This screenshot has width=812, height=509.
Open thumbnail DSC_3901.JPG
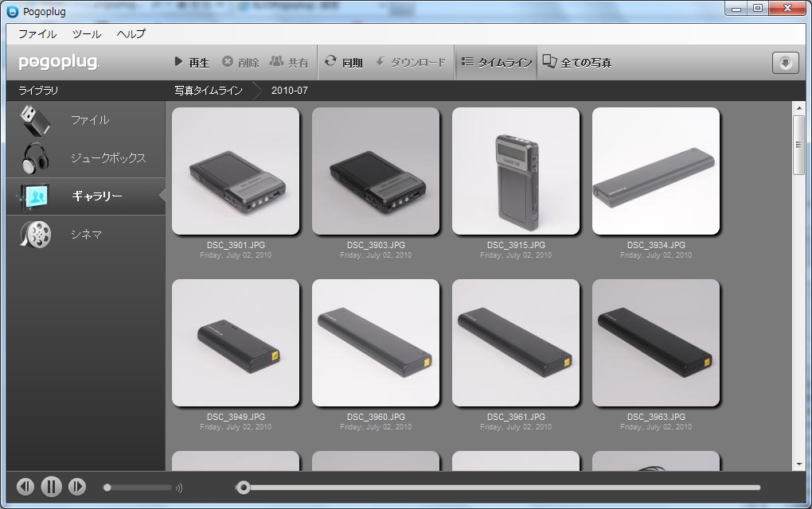[x=236, y=171]
